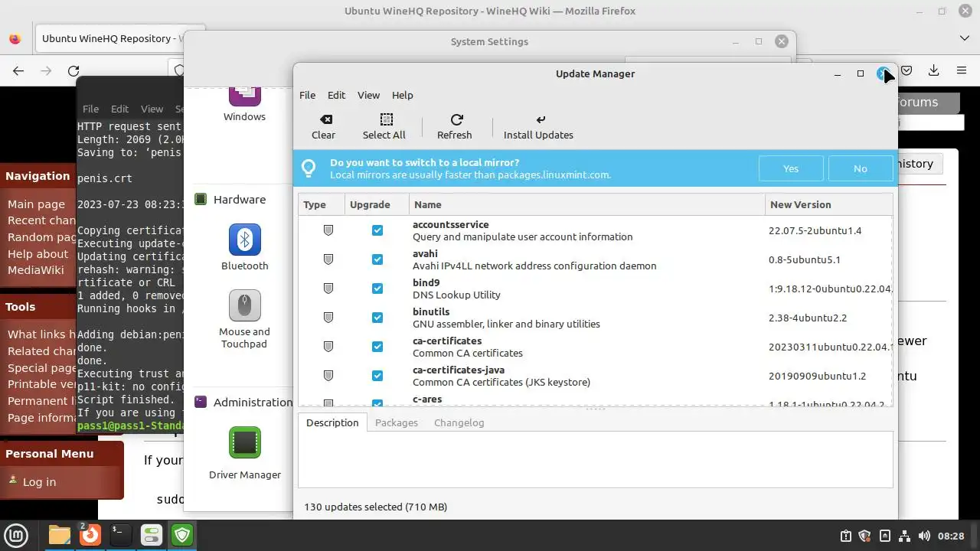Sort updates by the Upgrade column header

pos(377,204)
